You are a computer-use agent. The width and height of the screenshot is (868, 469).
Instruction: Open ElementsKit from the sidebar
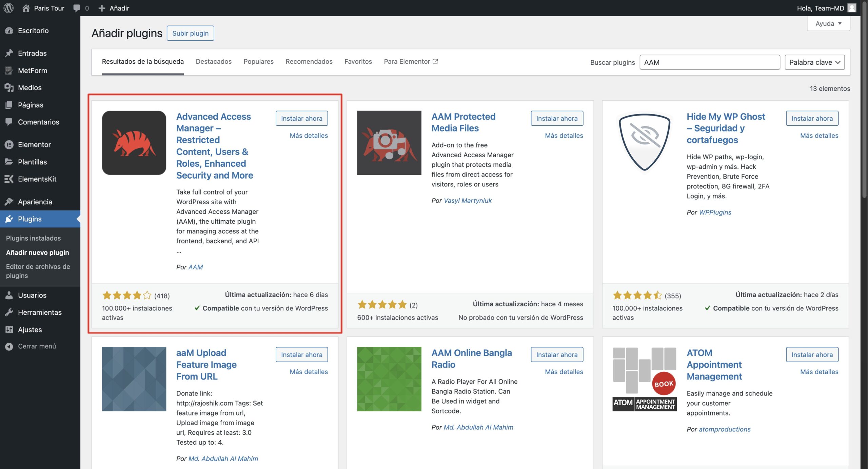click(x=37, y=179)
